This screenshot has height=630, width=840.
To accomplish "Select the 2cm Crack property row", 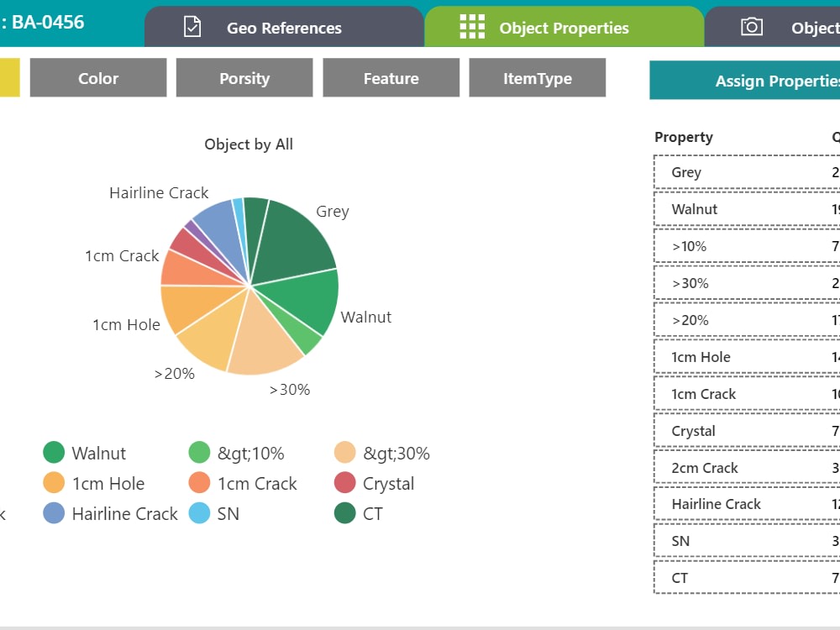I will tap(747, 468).
